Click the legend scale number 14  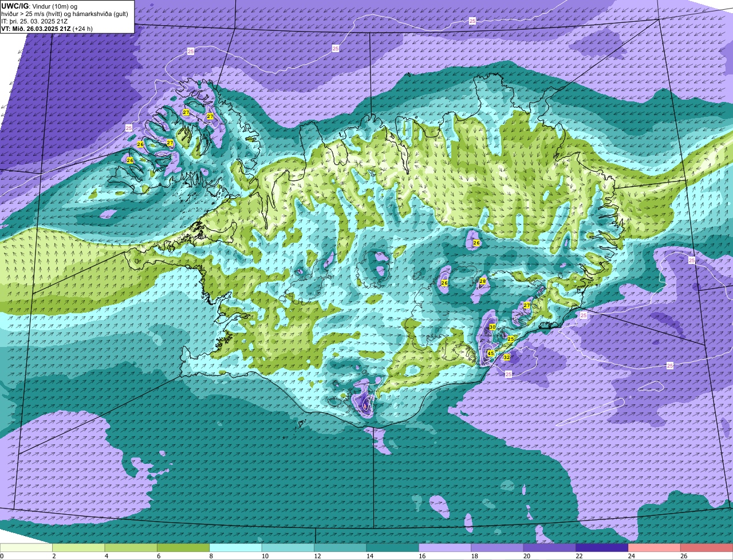coord(369,556)
